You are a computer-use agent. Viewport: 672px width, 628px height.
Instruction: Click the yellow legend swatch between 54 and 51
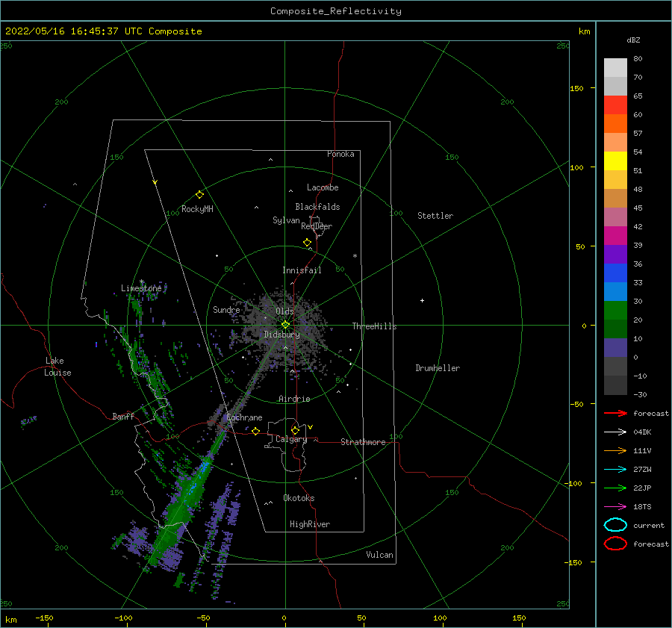615,161
